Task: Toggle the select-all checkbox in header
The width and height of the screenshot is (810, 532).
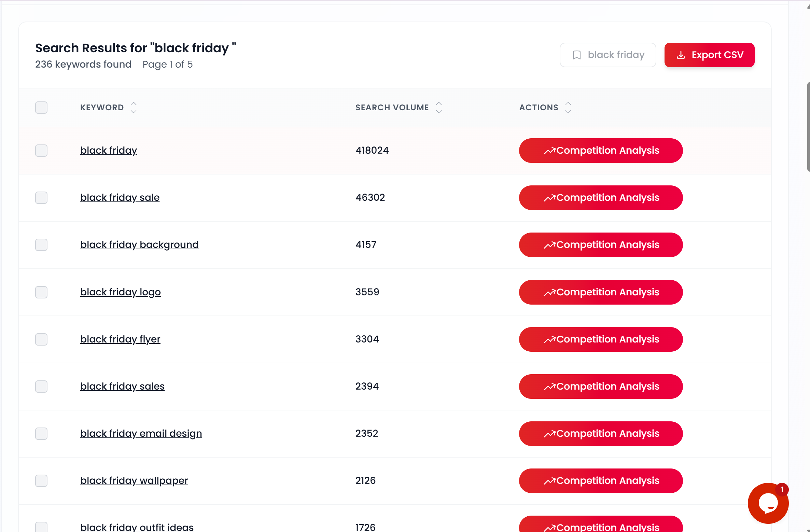Action: (x=41, y=108)
